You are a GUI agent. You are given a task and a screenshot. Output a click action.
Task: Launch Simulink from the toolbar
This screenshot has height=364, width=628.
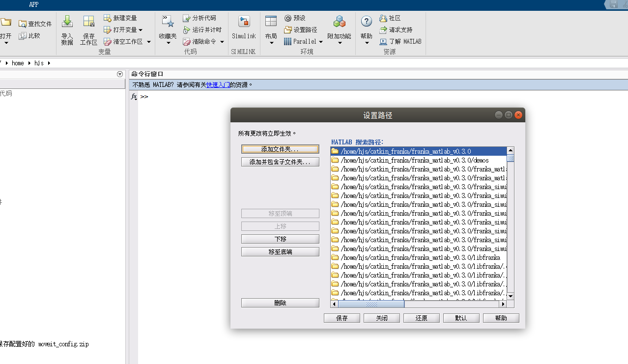coord(244,28)
